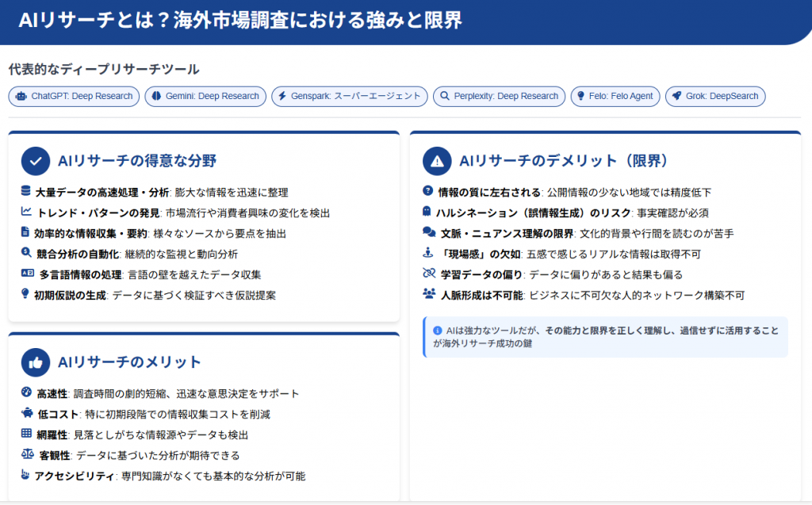The image size is (812, 505).
Task: Click the blue note text about 海外リサーチ成功の鍵
Action: click(x=606, y=337)
